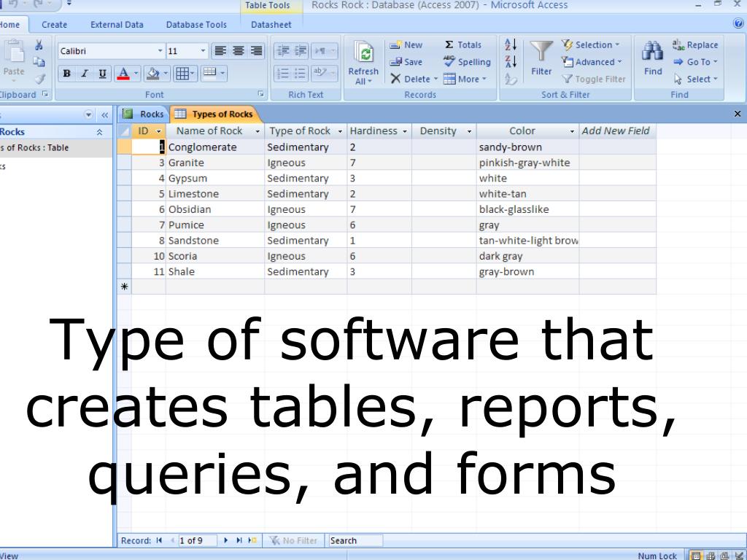Image resolution: width=747 pixels, height=560 pixels.
Task: Click the Copy icon in Clipboard
Action: (39, 61)
